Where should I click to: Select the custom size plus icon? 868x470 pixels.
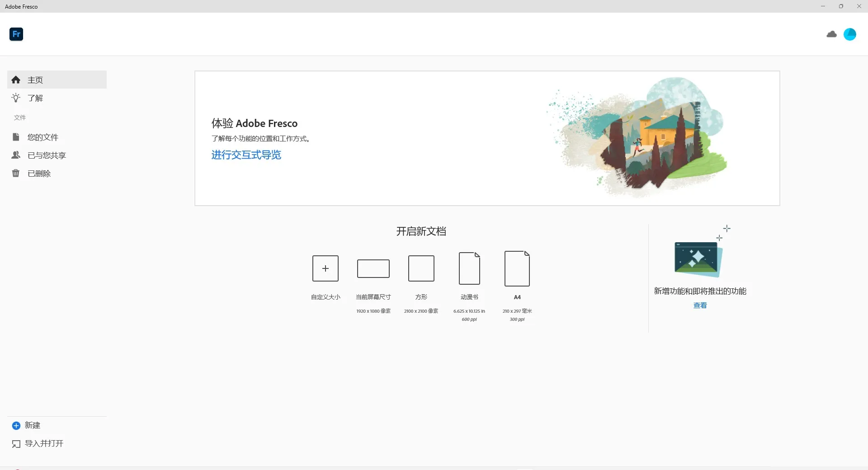click(x=325, y=268)
